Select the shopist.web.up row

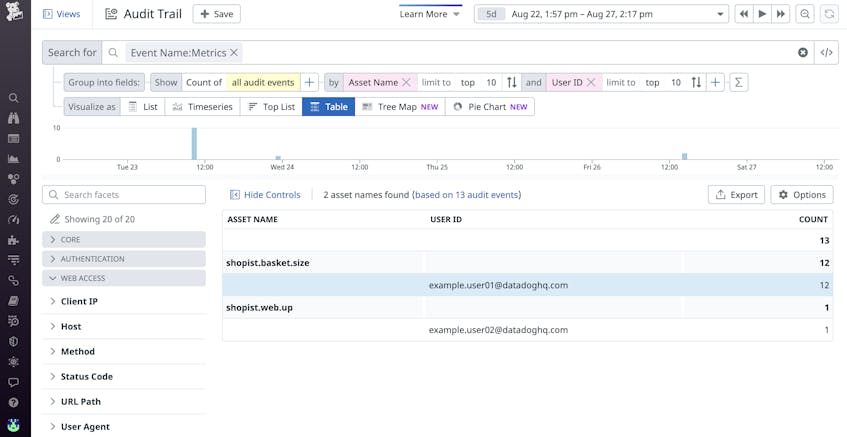(x=527, y=307)
